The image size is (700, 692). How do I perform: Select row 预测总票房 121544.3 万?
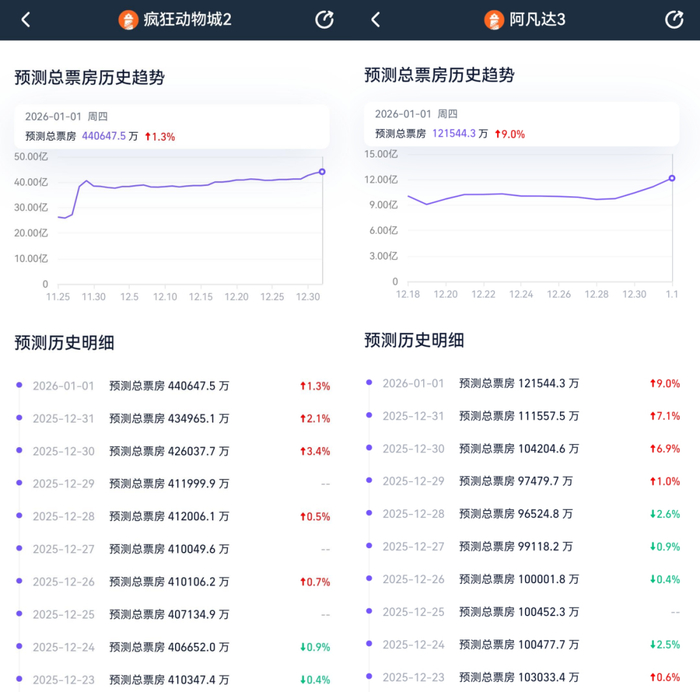[x=523, y=383]
